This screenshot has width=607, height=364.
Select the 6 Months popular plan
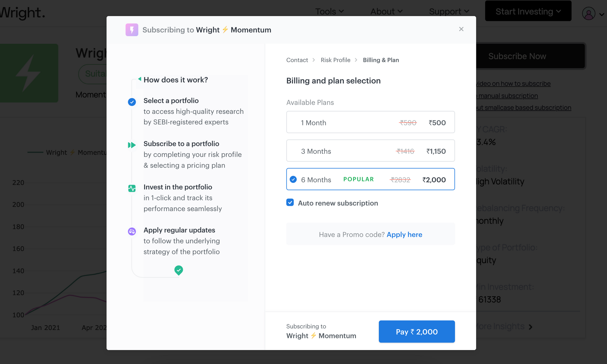pos(370,179)
